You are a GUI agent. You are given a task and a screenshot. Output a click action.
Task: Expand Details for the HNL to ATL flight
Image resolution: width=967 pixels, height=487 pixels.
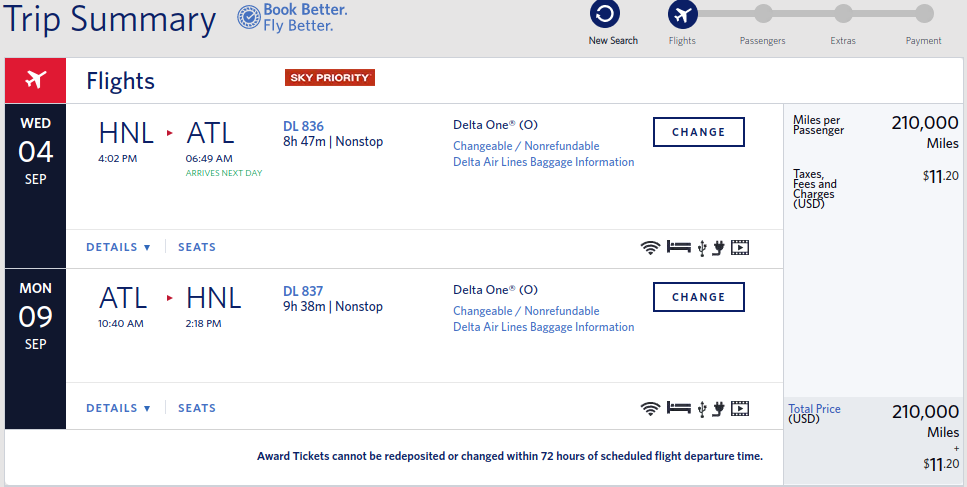[118, 247]
